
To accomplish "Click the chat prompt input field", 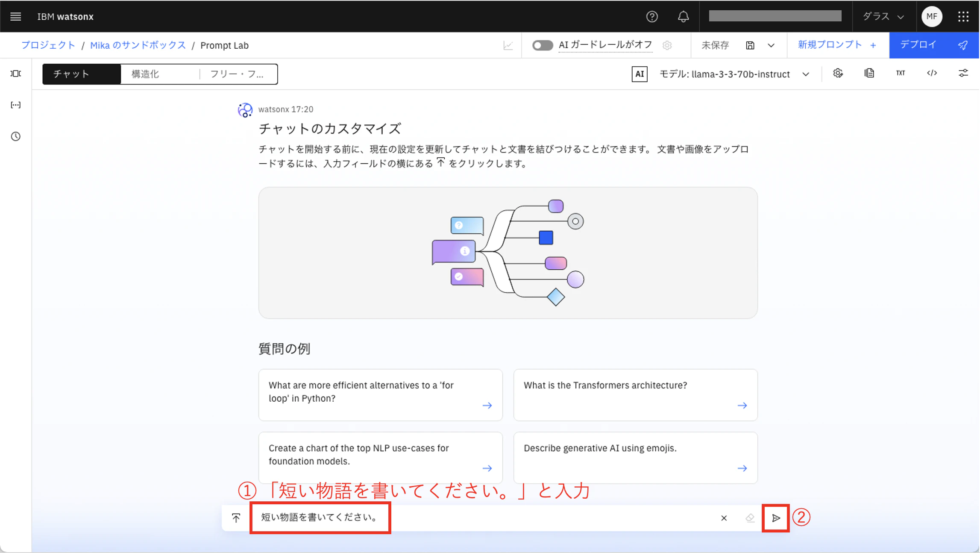I will pos(483,518).
